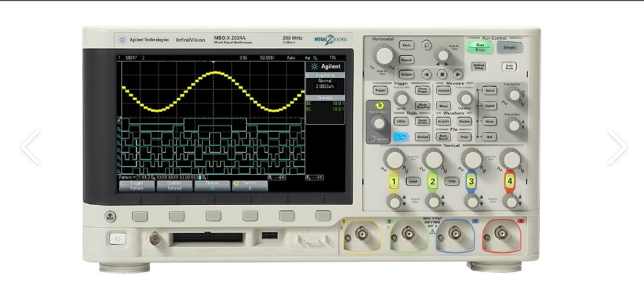Image resolution: width=644 pixels, height=294 pixels.
Task: Toggle the blue Wave Gen key
Action: pyautogui.click(x=401, y=137)
